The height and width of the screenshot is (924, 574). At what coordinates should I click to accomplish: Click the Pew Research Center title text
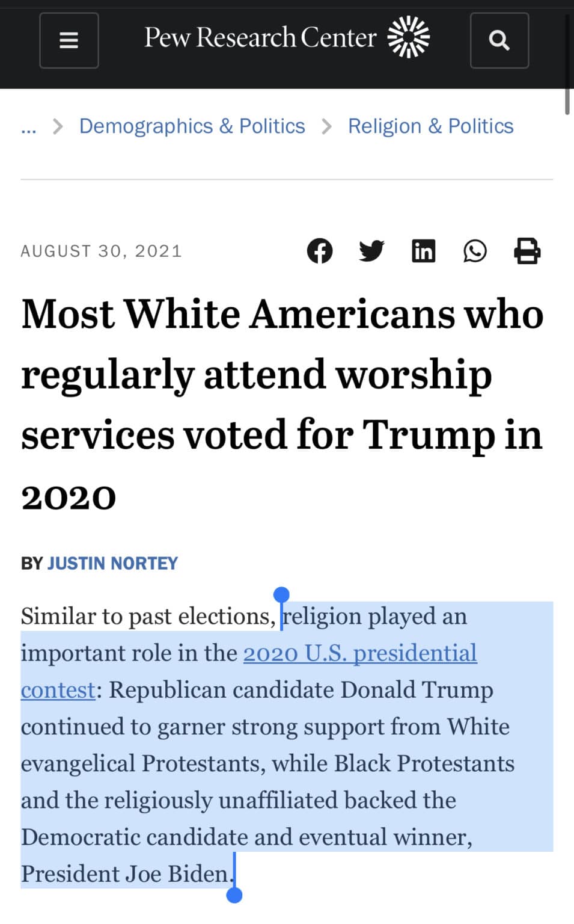pyautogui.click(x=260, y=37)
